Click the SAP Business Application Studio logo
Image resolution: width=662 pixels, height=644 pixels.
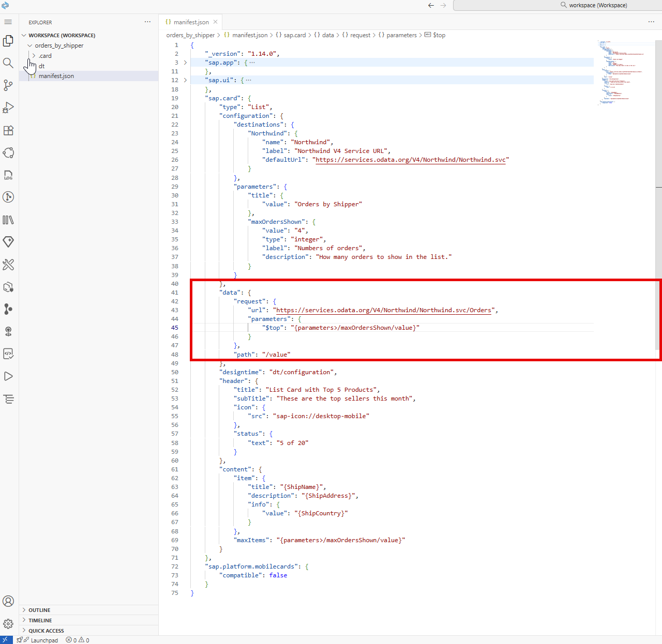(x=6, y=5)
